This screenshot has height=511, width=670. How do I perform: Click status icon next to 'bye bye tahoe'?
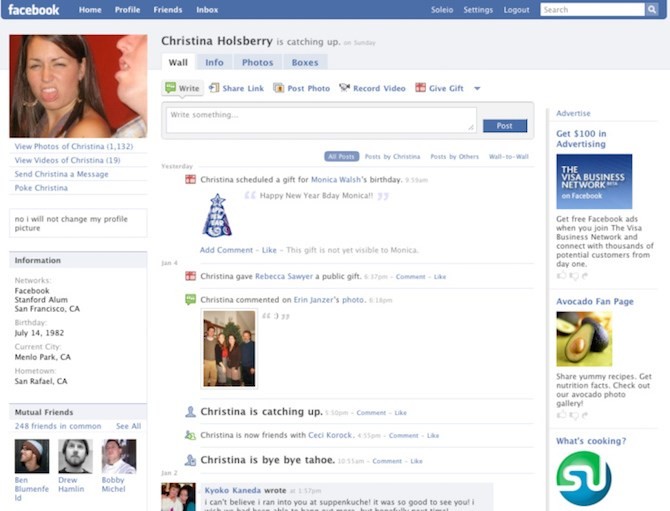point(190,460)
